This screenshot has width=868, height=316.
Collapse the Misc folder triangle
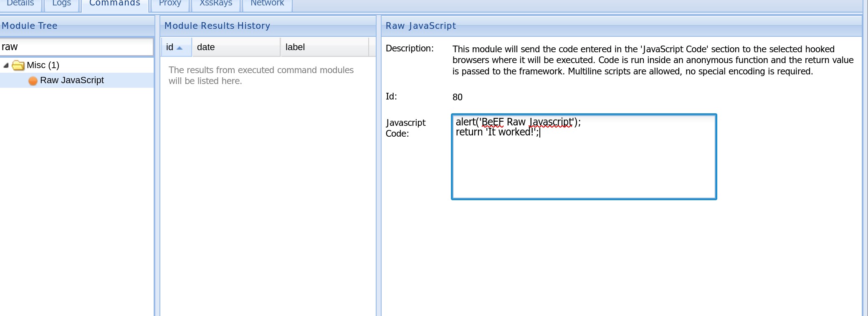click(6, 65)
